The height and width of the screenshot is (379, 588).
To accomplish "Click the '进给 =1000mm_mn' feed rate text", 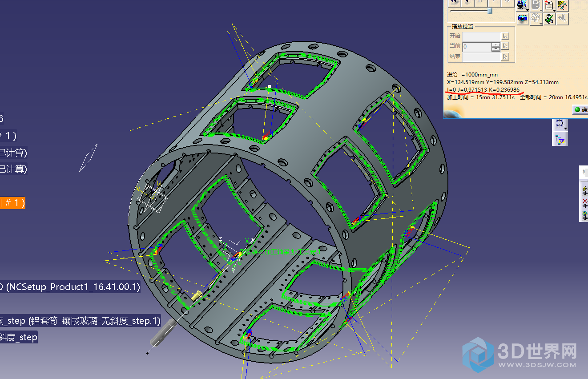I will tap(472, 75).
